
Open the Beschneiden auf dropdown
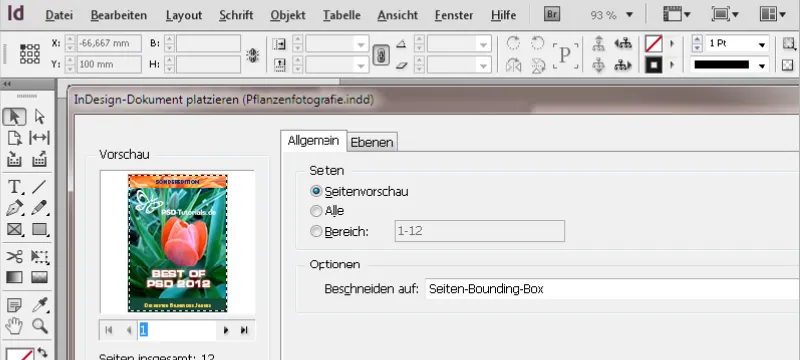(x=612, y=289)
